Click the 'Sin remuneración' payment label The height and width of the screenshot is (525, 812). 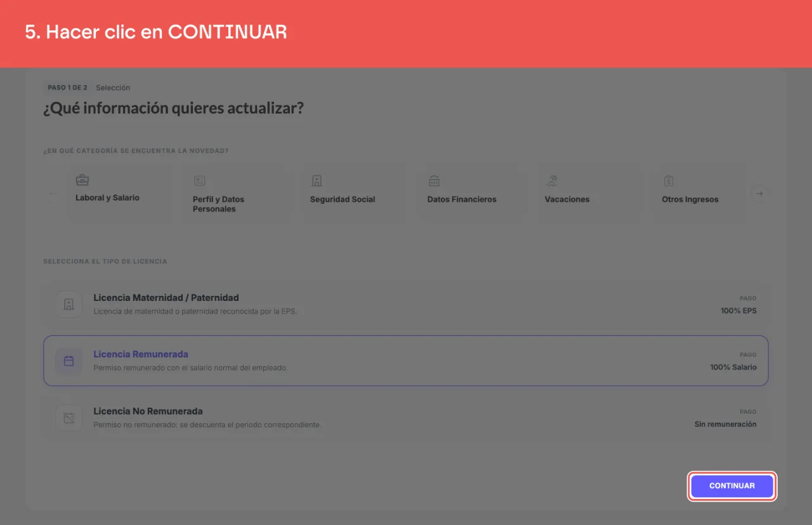pyautogui.click(x=726, y=424)
